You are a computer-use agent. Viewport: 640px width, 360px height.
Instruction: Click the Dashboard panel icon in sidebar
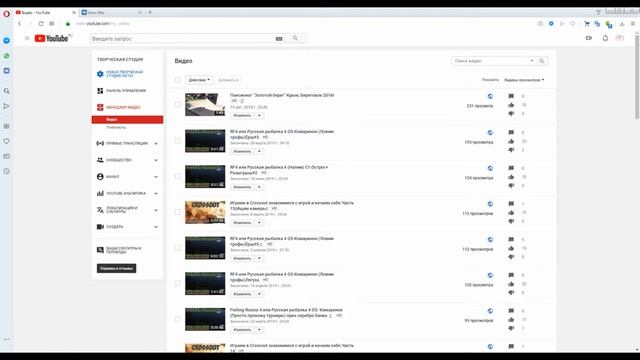pos(100,91)
